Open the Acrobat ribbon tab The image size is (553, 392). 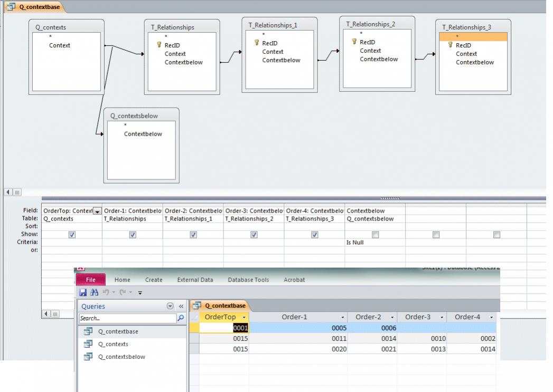point(294,280)
